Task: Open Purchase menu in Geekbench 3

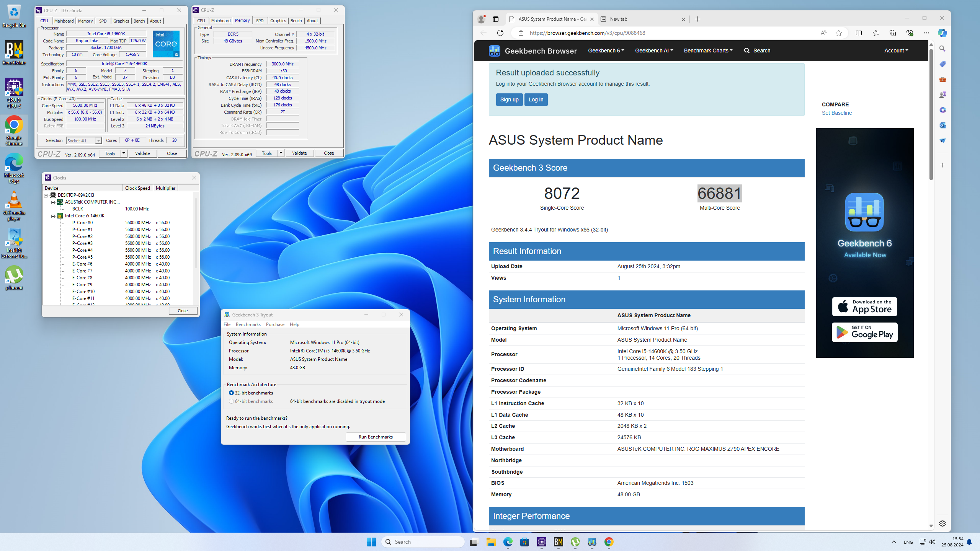Action: [x=275, y=324]
